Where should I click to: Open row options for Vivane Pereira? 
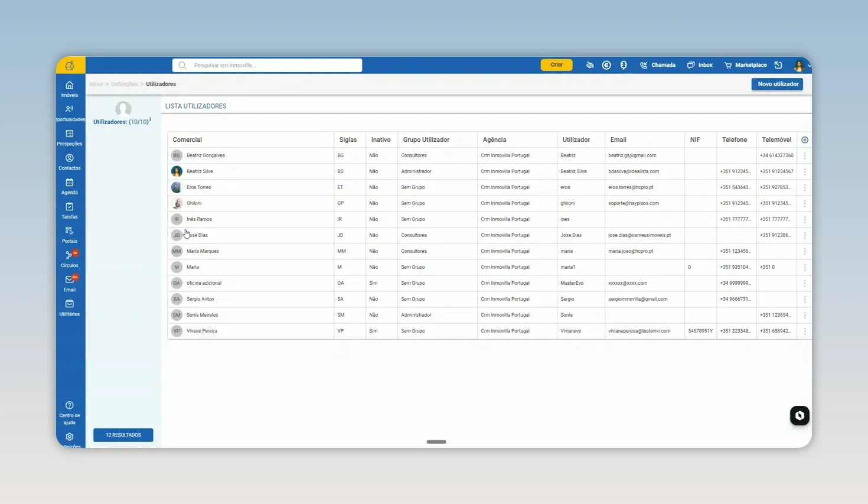coord(805,331)
